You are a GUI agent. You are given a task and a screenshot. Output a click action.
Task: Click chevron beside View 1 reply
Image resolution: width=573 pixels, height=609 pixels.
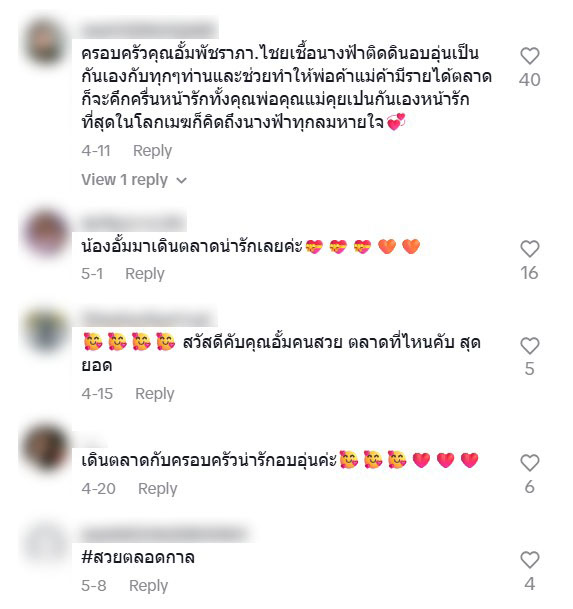(x=181, y=181)
